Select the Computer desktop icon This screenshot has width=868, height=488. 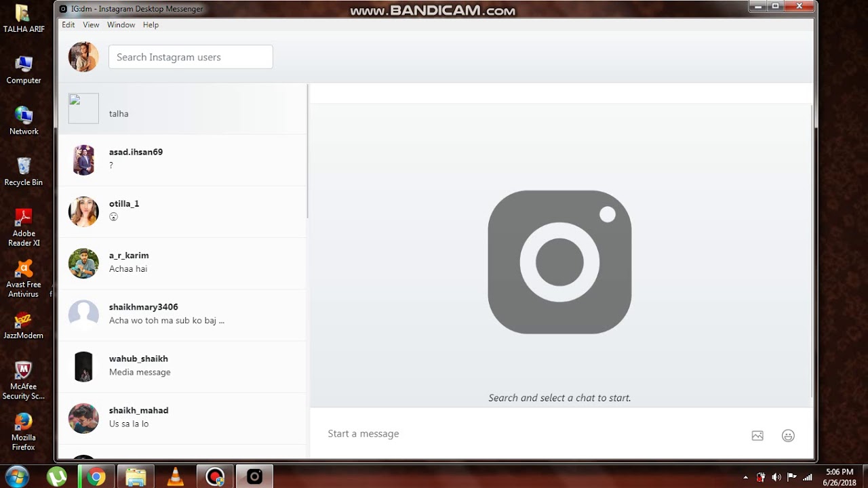pyautogui.click(x=24, y=70)
